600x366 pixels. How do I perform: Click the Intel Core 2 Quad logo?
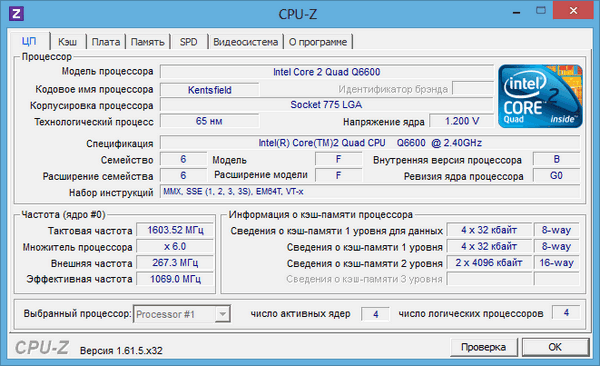coord(540,96)
